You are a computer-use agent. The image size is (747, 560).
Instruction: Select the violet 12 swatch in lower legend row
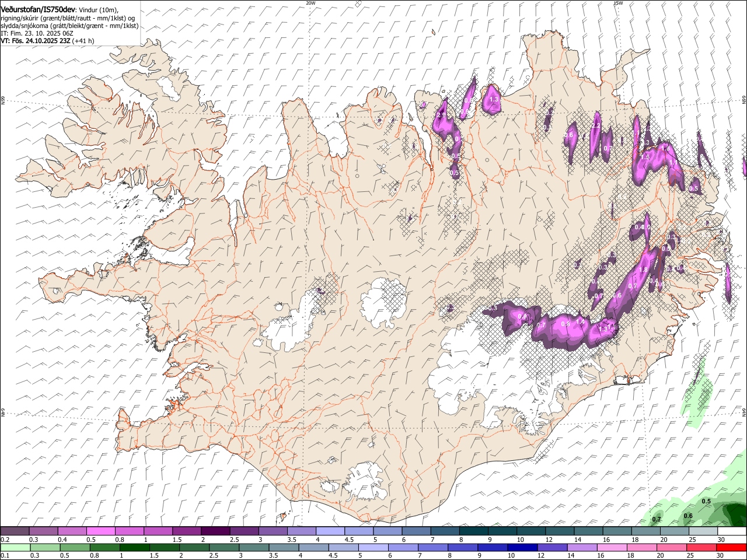pyautogui.click(x=552, y=547)
